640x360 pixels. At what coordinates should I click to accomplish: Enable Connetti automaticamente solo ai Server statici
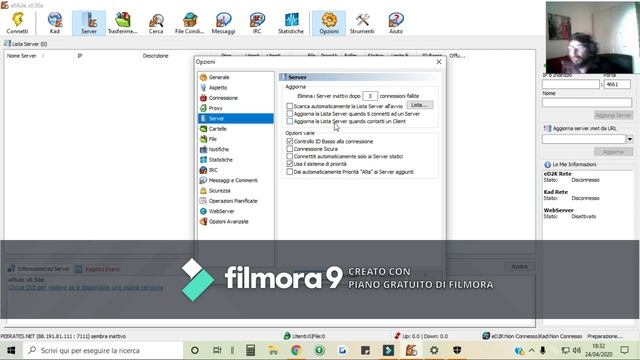(x=290, y=156)
